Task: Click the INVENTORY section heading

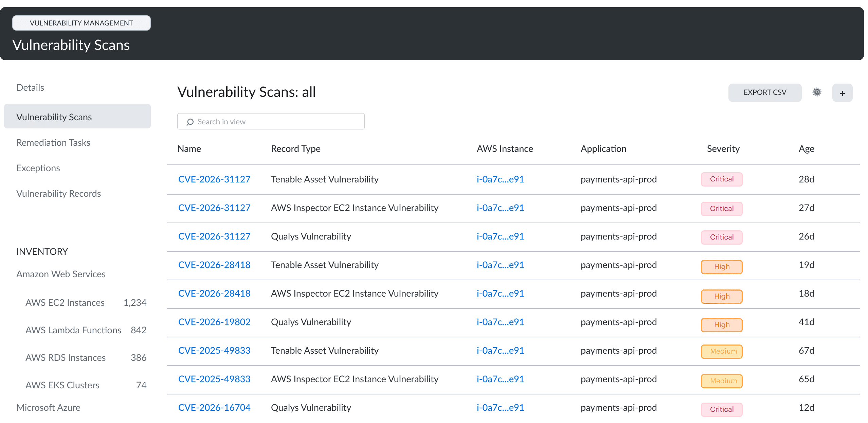Action: click(x=42, y=251)
